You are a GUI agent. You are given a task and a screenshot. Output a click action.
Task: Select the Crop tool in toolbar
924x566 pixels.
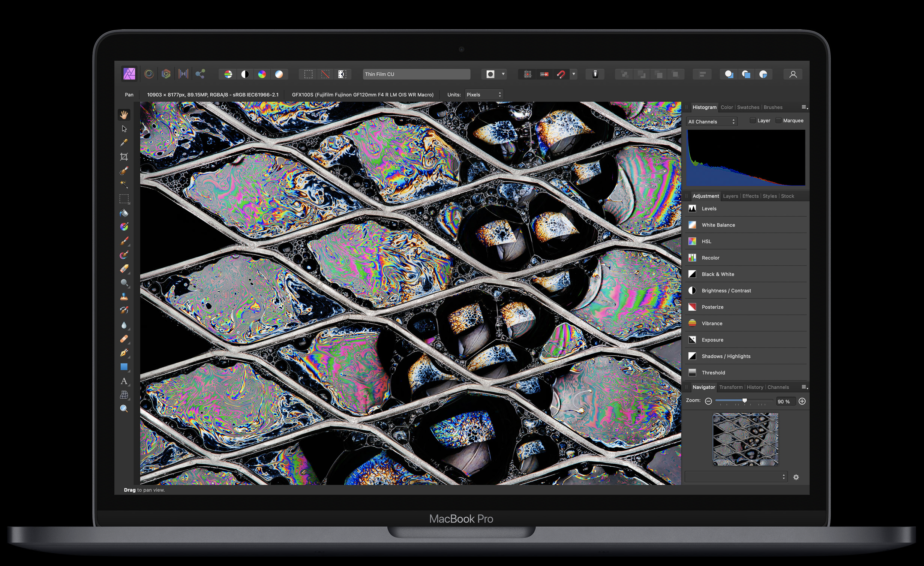point(124,157)
